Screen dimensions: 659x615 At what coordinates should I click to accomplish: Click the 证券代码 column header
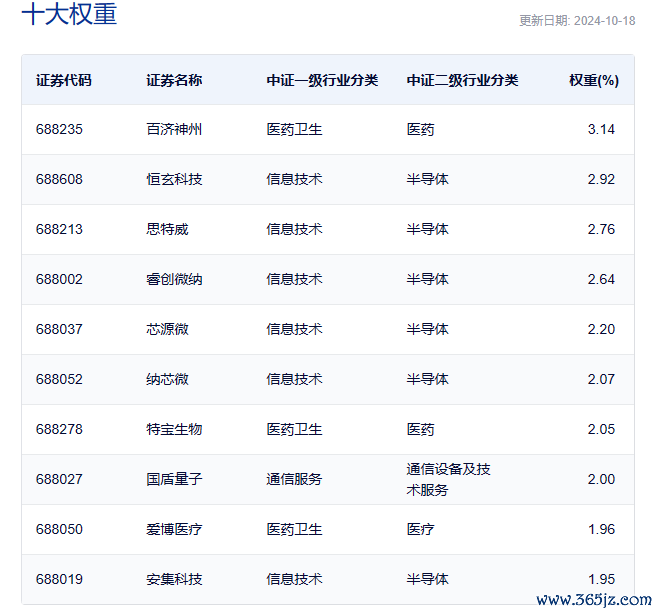pyautogui.click(x=63, y=80)
